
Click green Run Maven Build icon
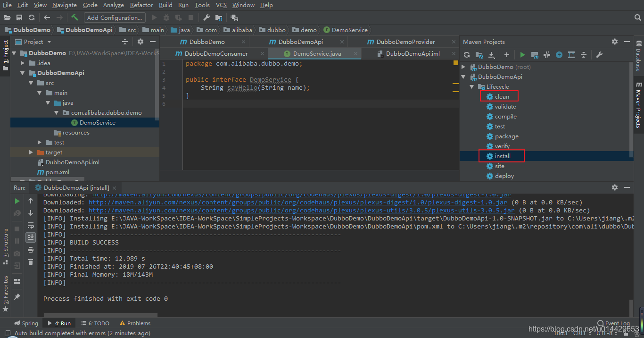coord(522,55)
